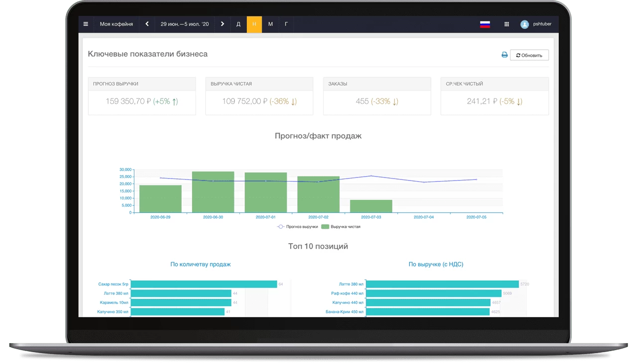Print the report using printer icon
Viewport: 637px width, 364px height.
[504, 55]
